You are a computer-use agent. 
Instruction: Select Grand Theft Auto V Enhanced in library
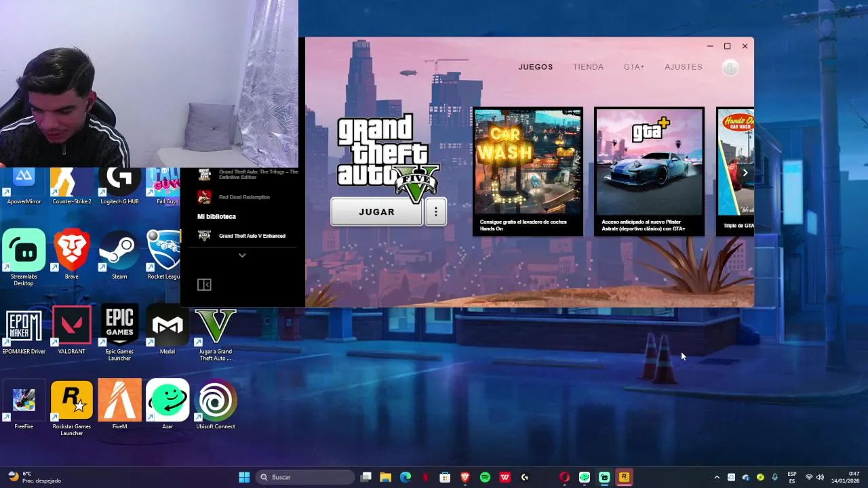tap(242, 236)
